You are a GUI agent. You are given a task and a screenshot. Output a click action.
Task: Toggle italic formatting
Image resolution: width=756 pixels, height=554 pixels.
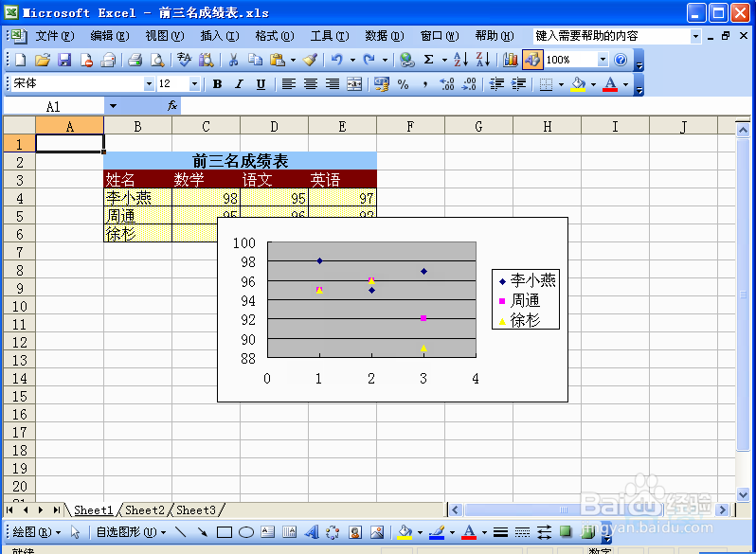click(x=239, y=84)
